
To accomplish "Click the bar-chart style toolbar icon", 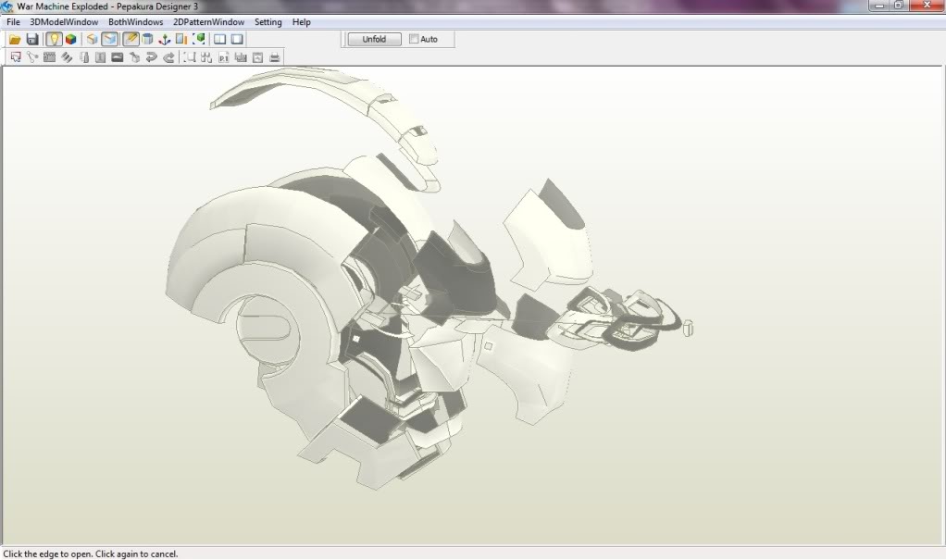I will [241, 57].
